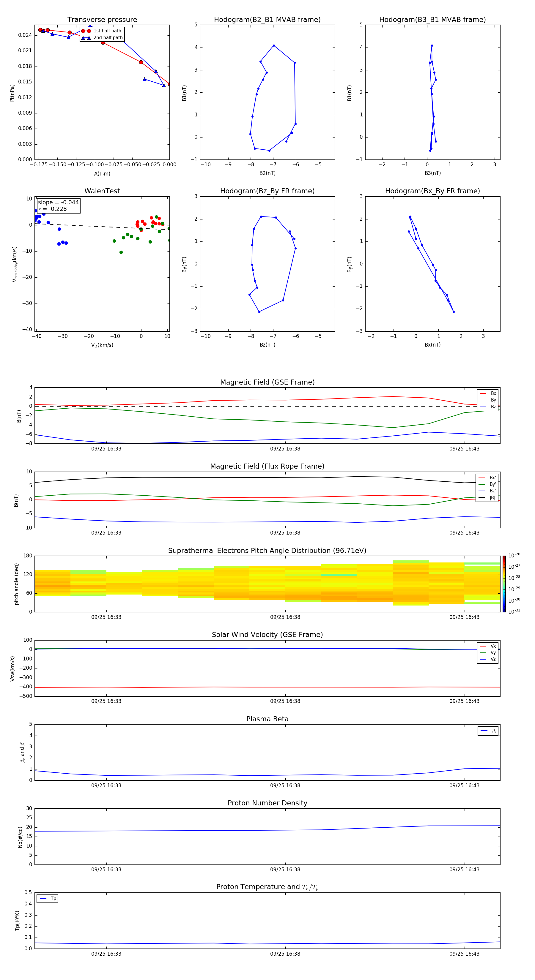
Task: Click the βp legend in Plasma Beta panel
Action: point(488,731)
